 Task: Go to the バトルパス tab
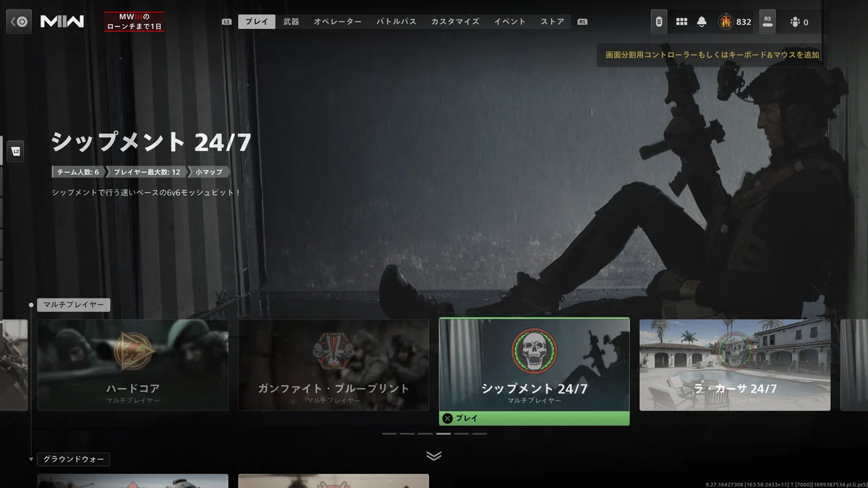396,22
